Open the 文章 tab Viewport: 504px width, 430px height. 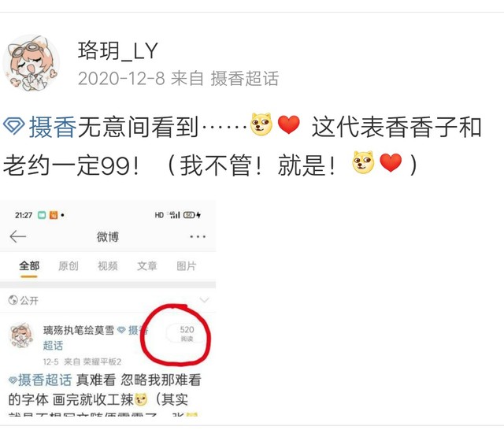[147, 266]
